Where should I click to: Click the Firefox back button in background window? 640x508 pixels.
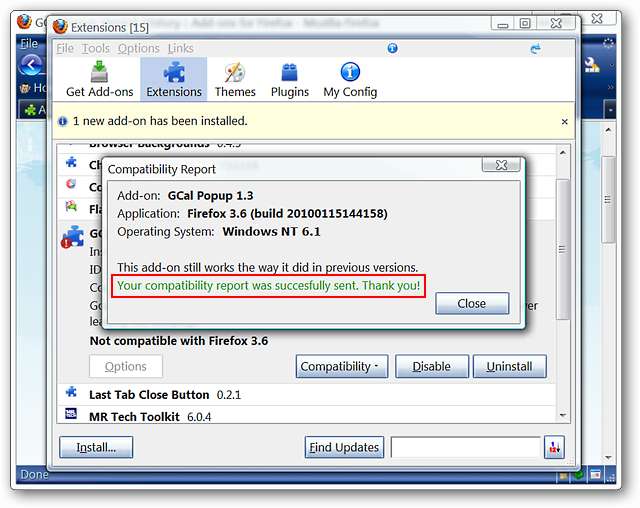pyautogui.click(x=31, y=64)
